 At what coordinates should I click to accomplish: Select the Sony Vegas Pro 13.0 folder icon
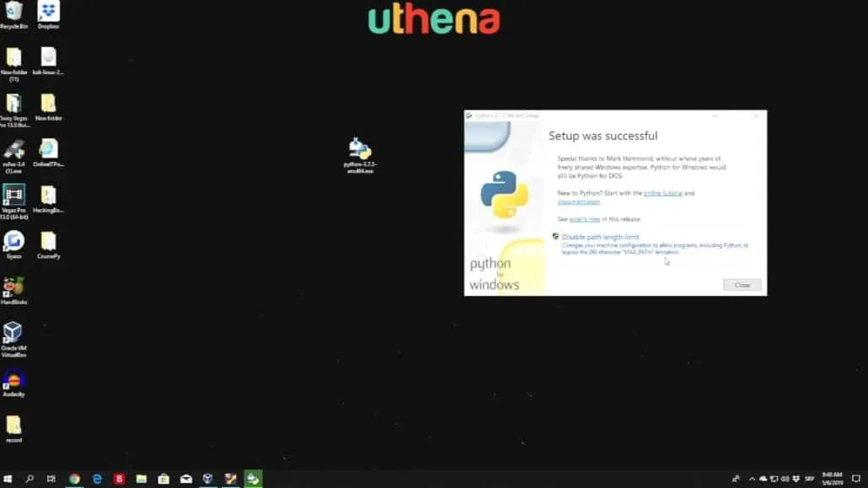click(13, 110)
